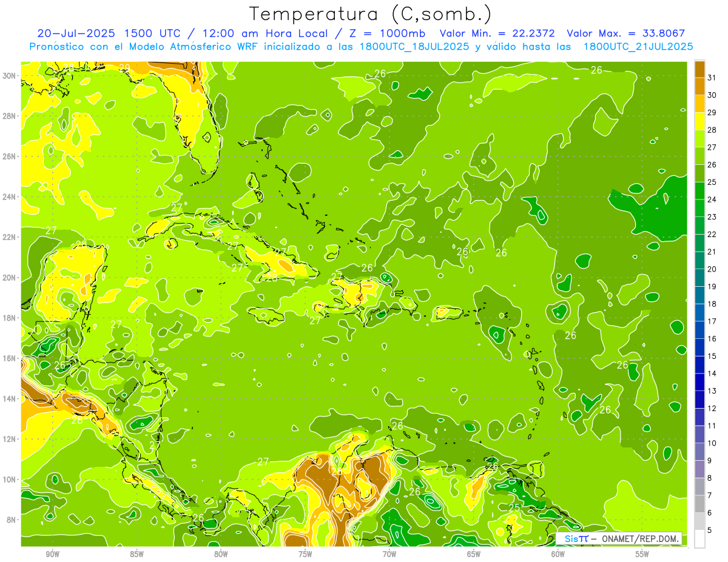Click the 18N latitude label
The width and height of the screenshot is (728, 562).
coord(10,318)
